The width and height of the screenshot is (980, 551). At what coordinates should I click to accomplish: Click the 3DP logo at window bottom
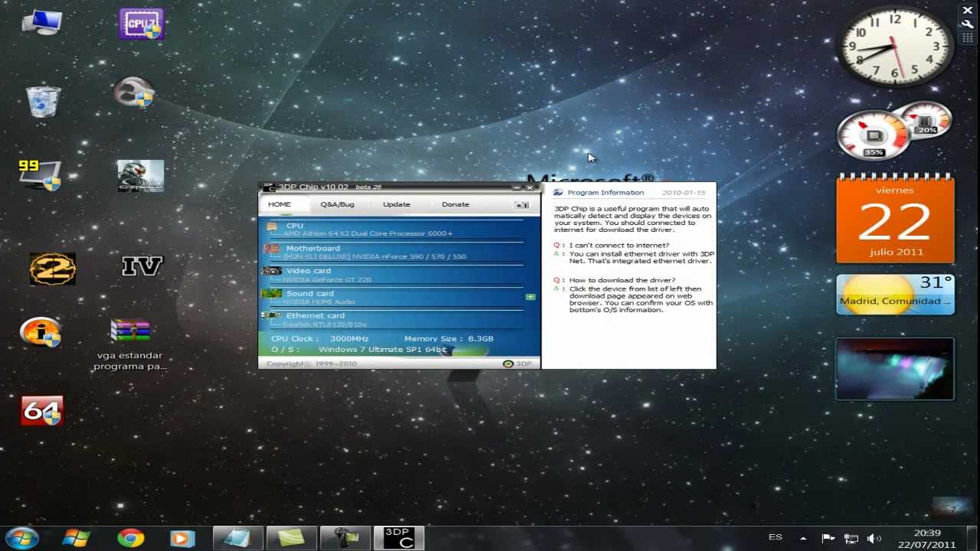pyautogui.click(x=517, y=364)
